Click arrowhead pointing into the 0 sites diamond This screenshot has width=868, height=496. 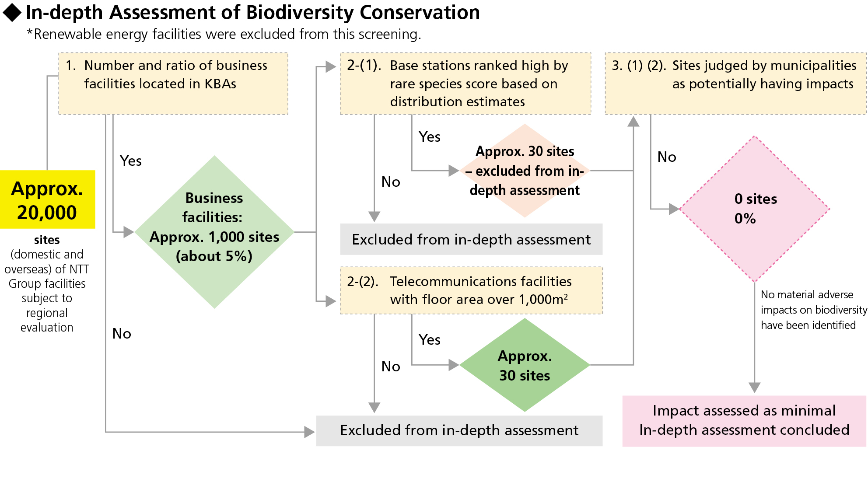pos(674,209)
